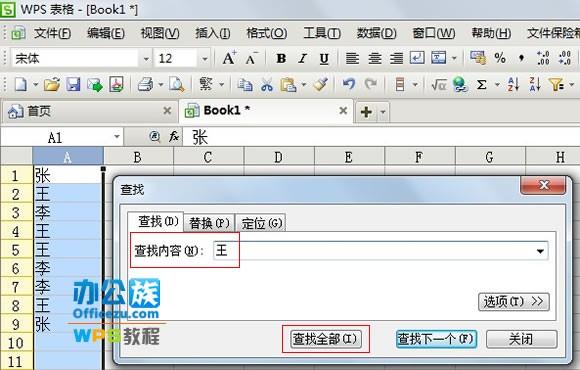Click the Print icon
The height and width of the screenshot is (370, 580).
[145, 85]
